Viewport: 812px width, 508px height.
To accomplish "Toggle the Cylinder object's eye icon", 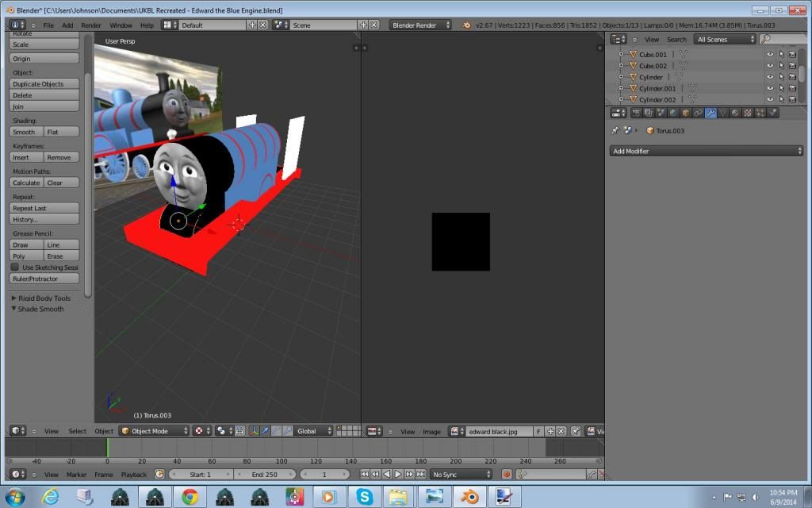I will pyautogui.click(x=770, y=77).
